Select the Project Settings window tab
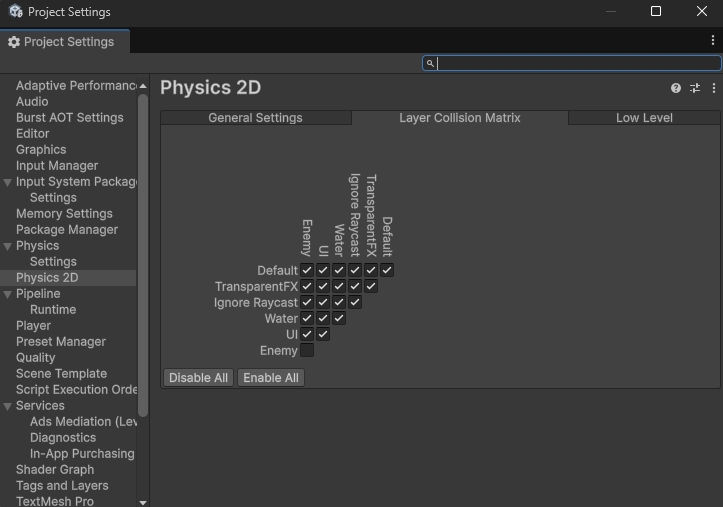This screenshot has height=507, width=723. point(65,42)
